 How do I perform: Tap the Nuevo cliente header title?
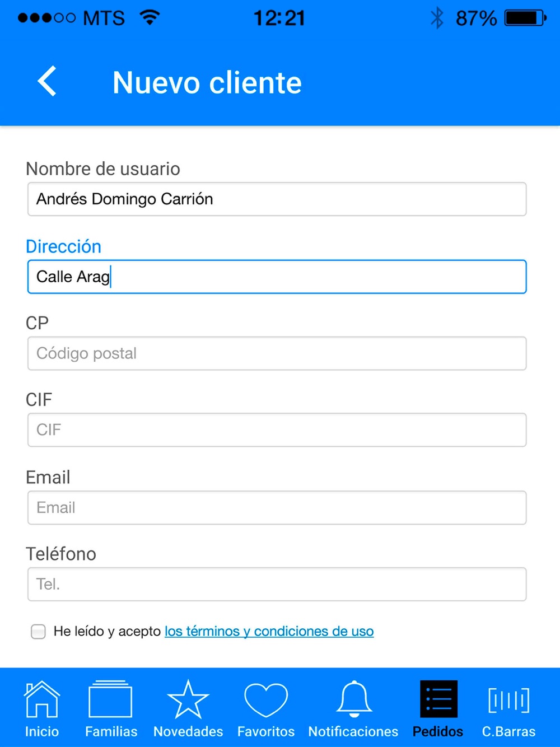pos(207,83)
